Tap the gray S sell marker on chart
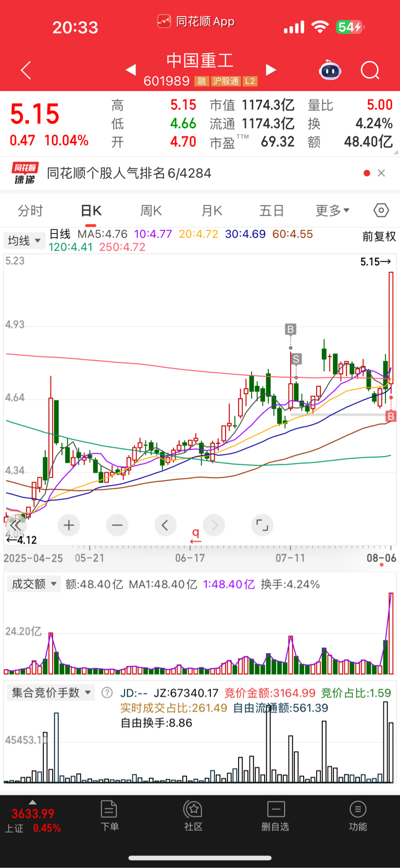Image resolution: width=400 pixels, height=868 pixels. tap(296, 359)
